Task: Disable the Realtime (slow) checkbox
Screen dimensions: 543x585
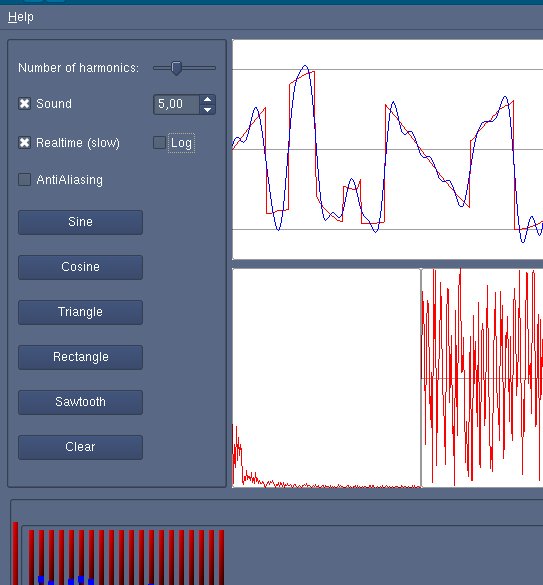Action: click(25, 143)
